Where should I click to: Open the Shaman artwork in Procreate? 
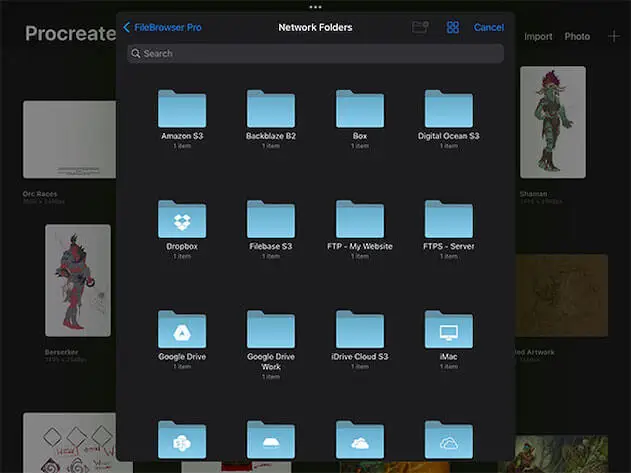click(553, 122)
